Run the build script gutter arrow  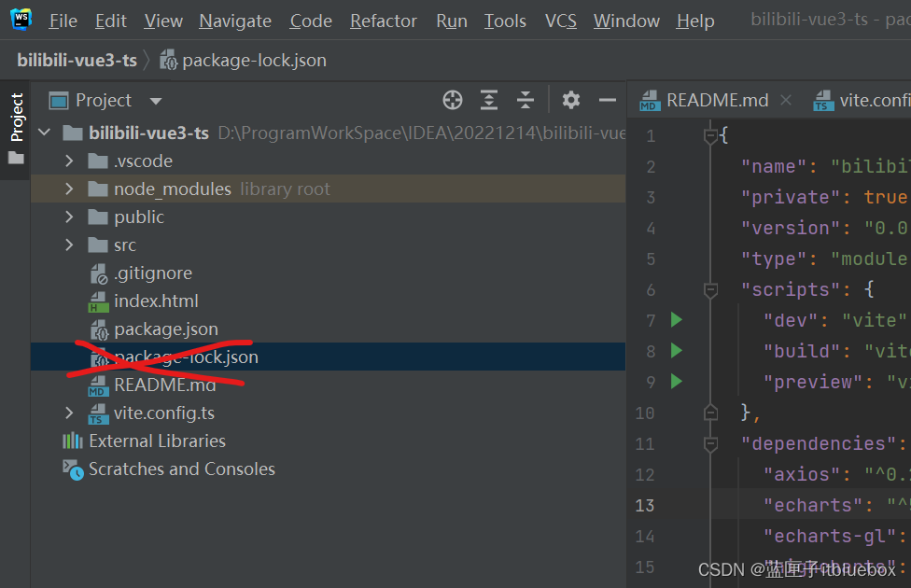677,351
